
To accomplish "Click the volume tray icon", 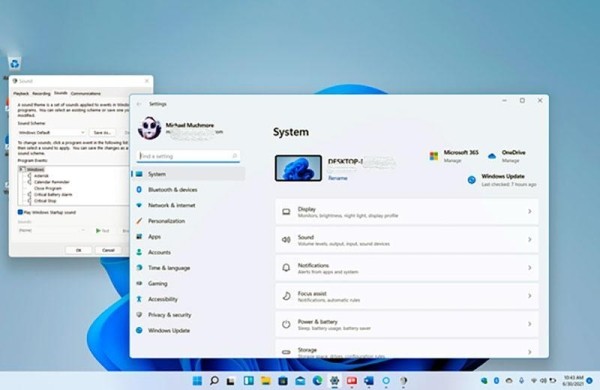I will pyautogui.click(x=543, y=380).
